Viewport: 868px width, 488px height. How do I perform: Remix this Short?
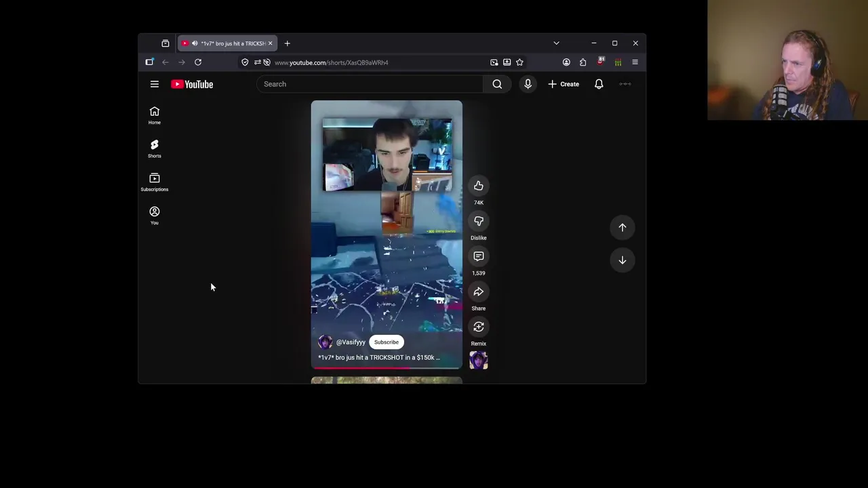[x=479, y=327]
